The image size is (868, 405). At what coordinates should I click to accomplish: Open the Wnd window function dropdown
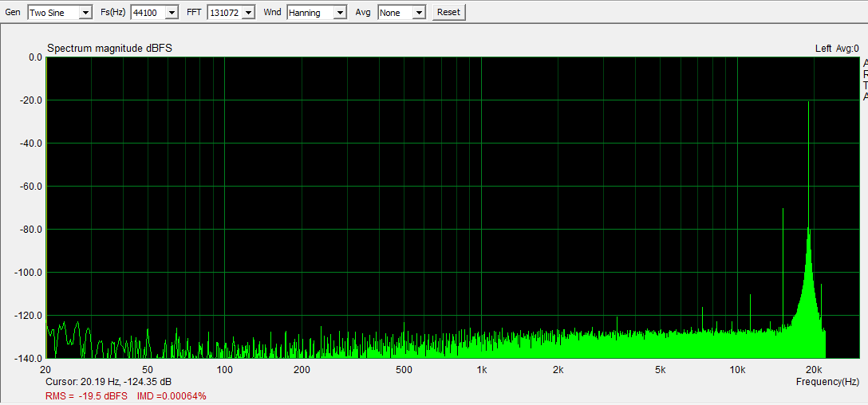pos(317,12)
